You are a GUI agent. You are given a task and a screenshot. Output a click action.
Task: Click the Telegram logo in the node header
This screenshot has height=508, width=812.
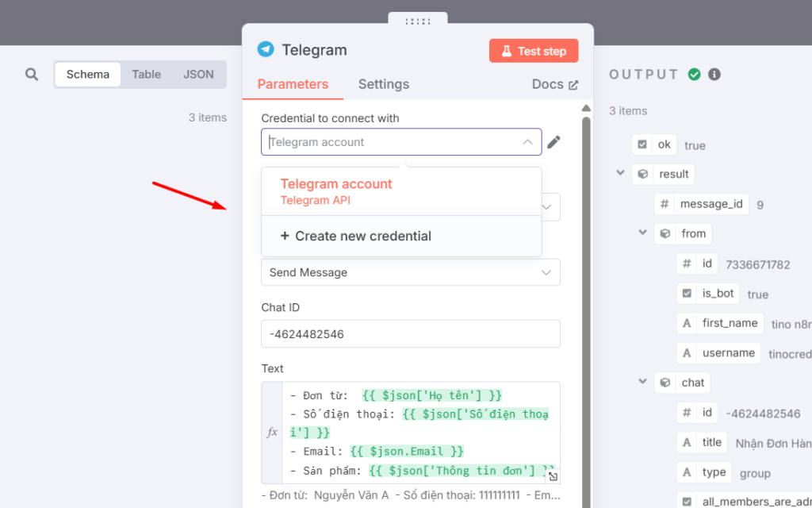point(266,49)
